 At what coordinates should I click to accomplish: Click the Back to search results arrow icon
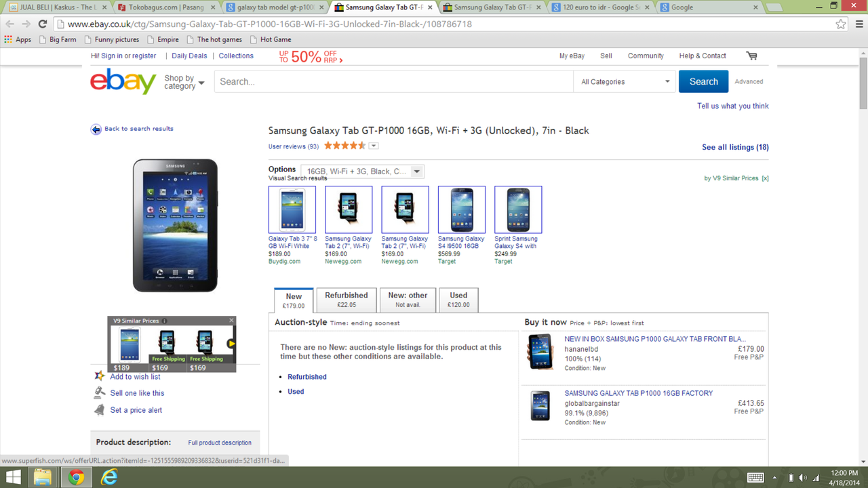[x=96, y=129]
